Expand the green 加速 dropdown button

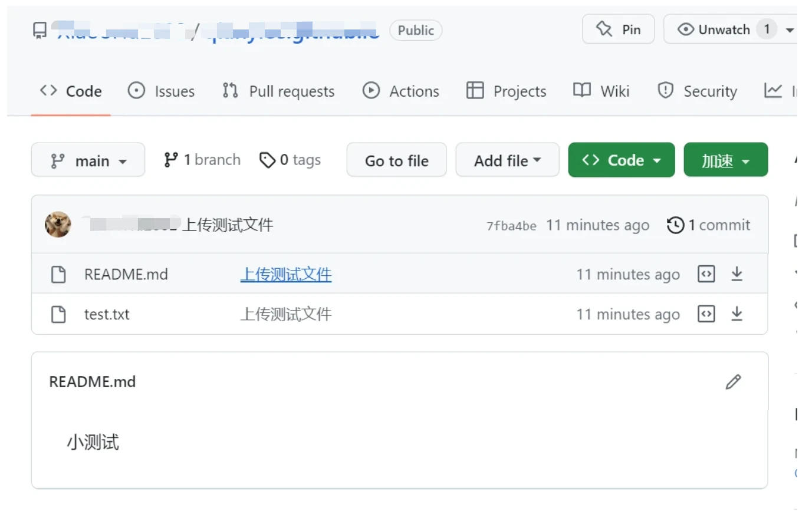725,160
